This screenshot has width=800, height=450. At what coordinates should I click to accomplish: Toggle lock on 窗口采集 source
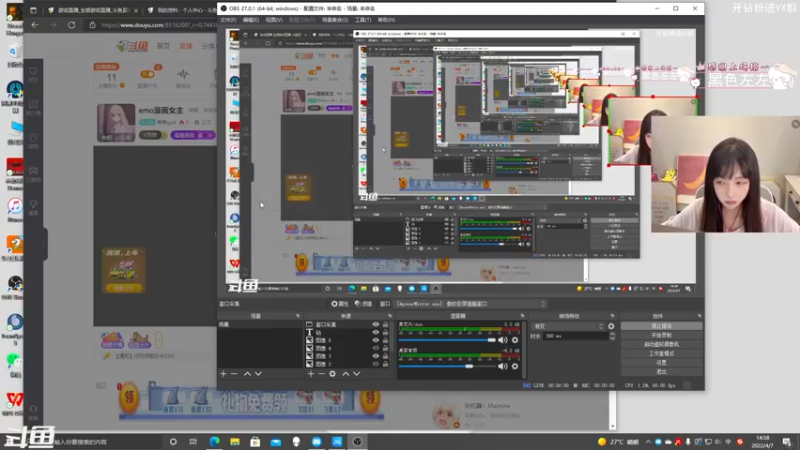pos(385,324)
